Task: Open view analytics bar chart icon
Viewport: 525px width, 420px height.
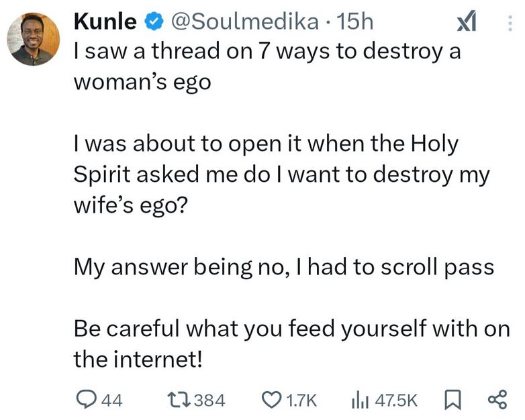Action: 359,400
